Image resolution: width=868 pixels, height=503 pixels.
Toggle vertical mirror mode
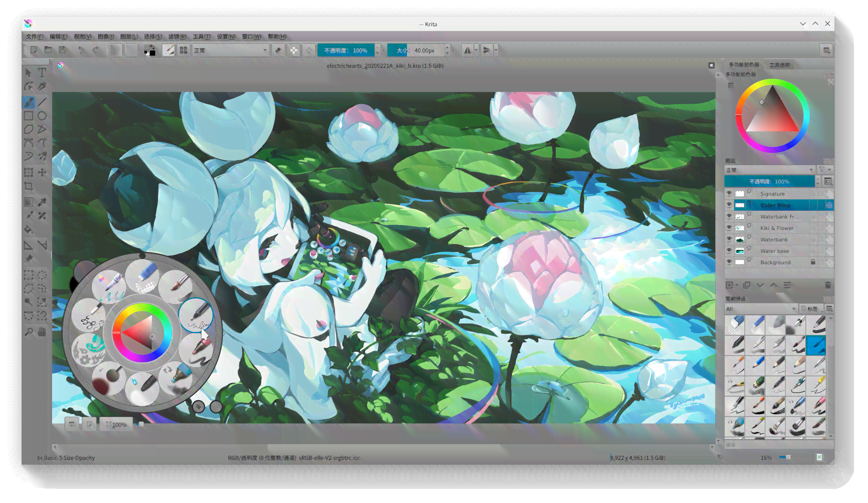(x=487, y=50)
